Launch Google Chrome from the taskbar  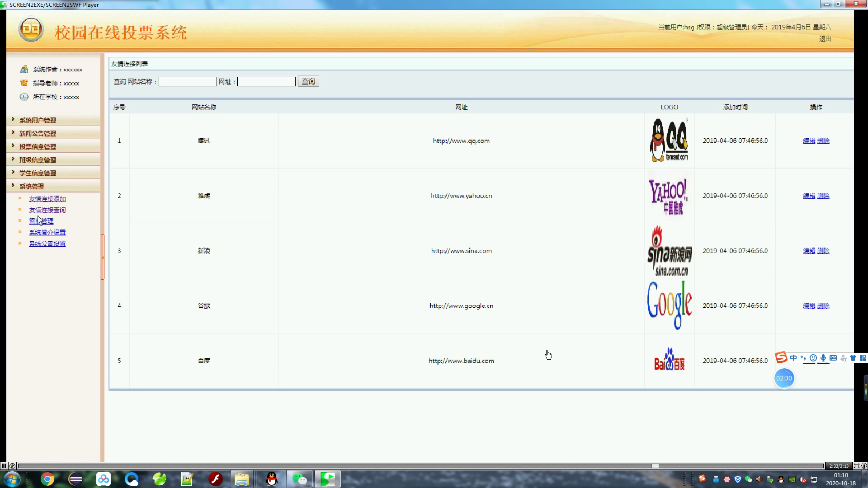47,479
